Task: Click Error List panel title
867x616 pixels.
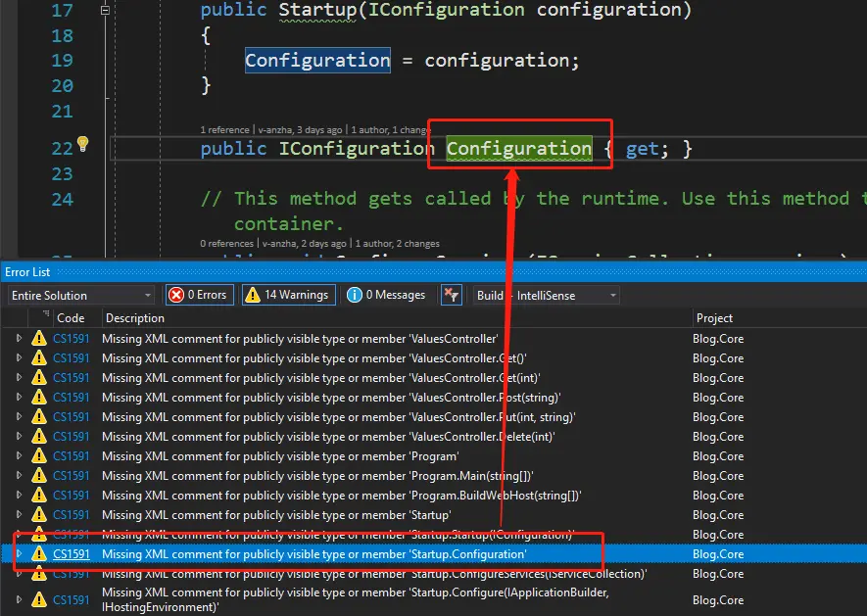Action: (27, 272)
